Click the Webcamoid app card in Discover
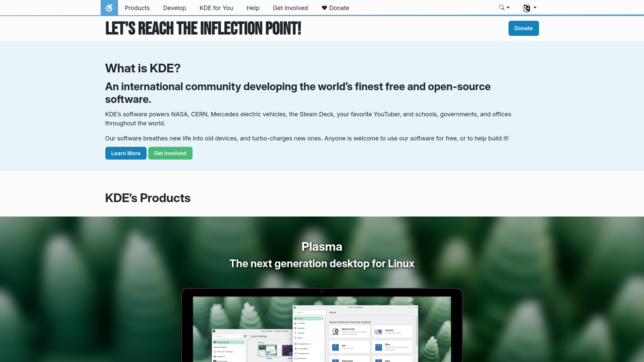 pos(350,331)
